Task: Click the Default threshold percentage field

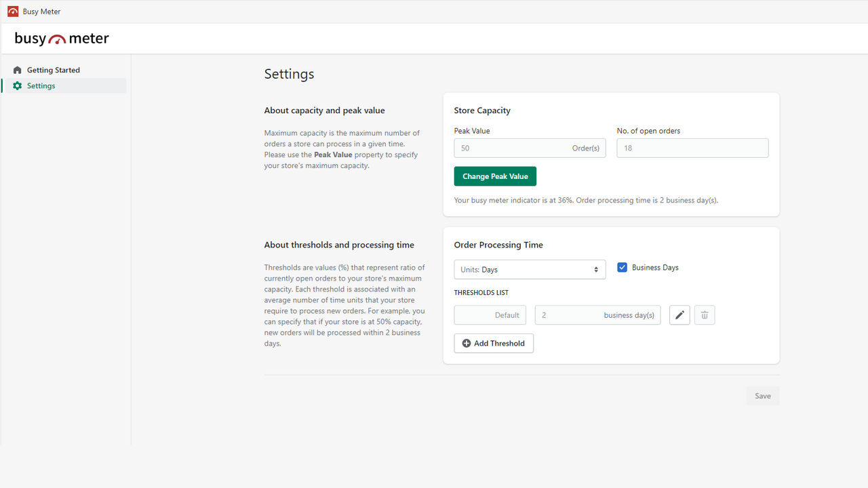Action: coord(490,315)
